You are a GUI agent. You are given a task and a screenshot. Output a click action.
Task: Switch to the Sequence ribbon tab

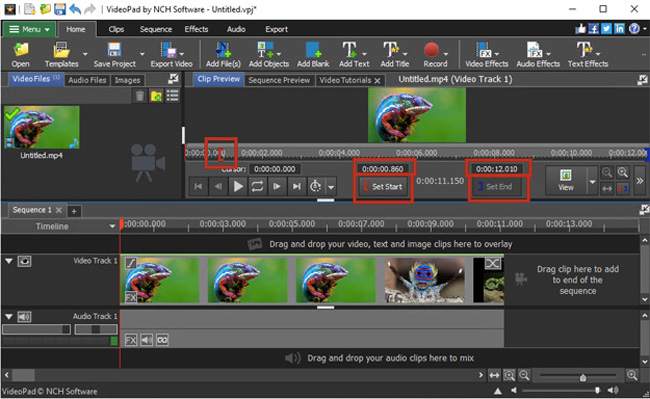point(156,29)
